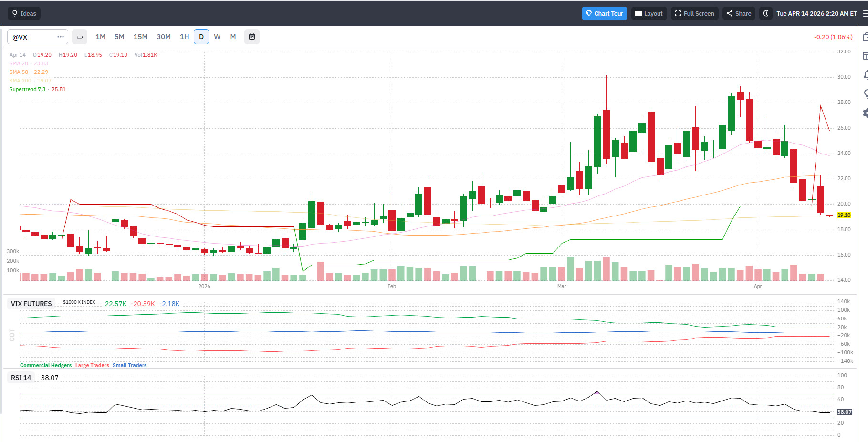Click the alerts bell icon in right sidebar

[865, 75]
